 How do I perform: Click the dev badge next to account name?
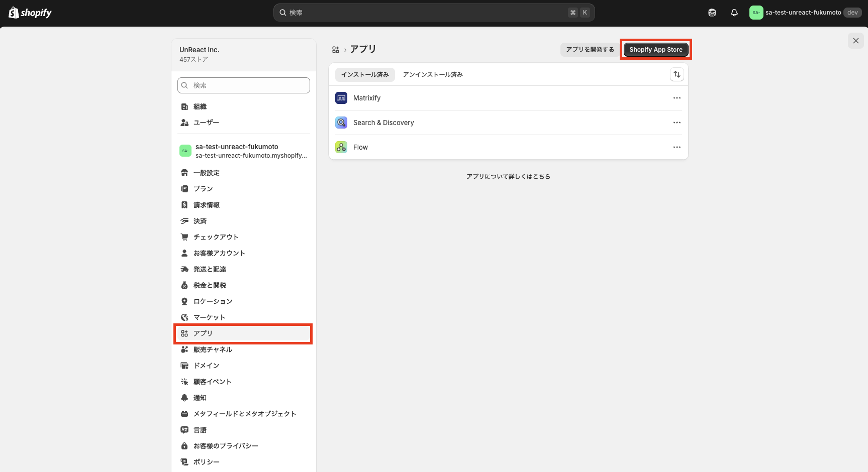coord(852,13)
